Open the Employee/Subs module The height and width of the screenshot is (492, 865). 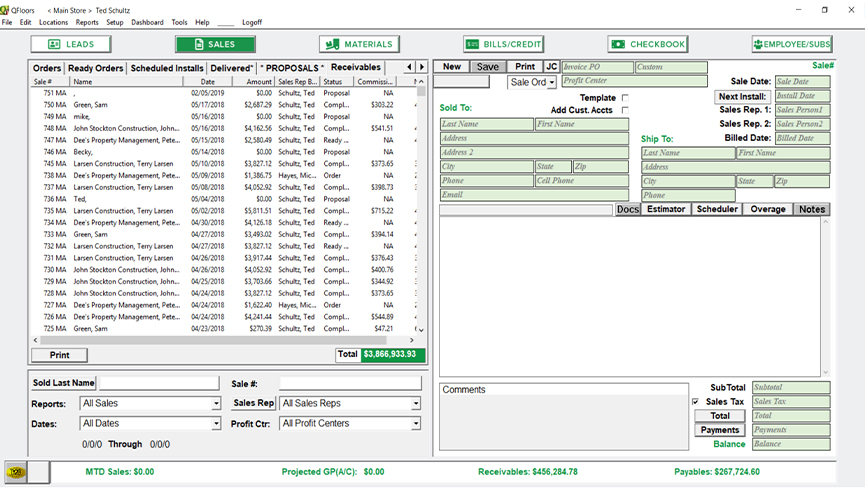[x=792, y=44]
